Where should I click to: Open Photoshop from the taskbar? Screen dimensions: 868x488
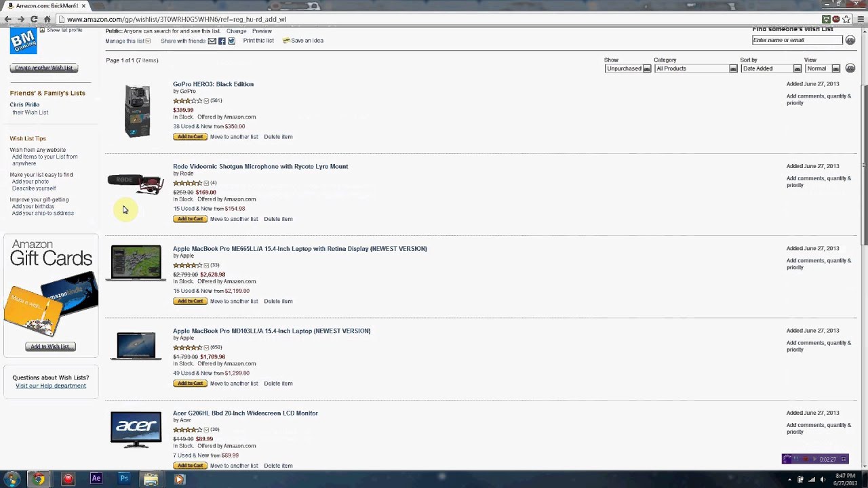pos(124,479)
